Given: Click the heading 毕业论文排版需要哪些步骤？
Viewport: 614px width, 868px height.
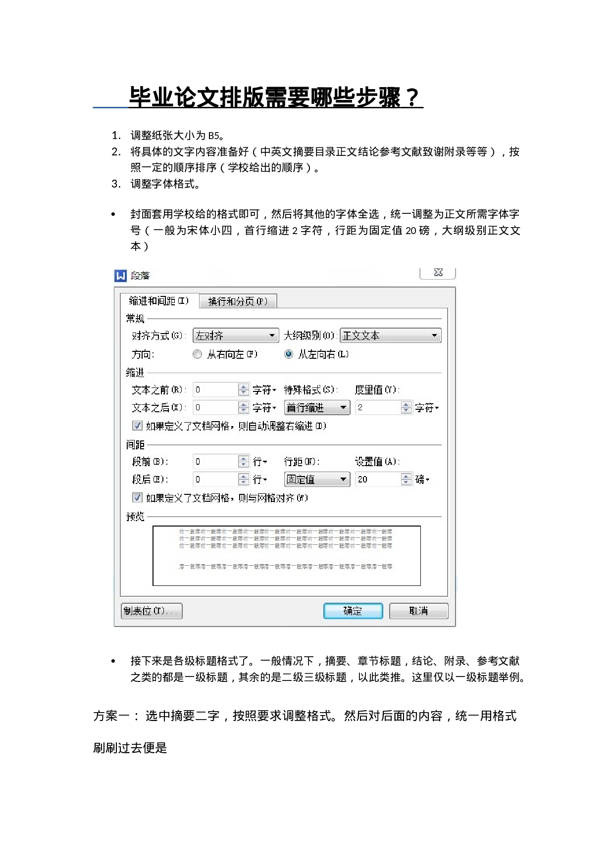Looking at the screenshot, I should 275,97.
